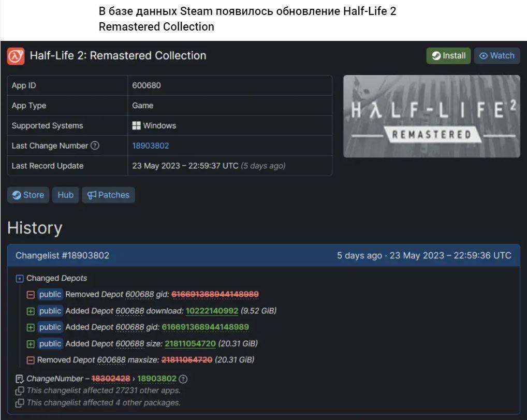Click the public tag on Added Depot download row
Screen dimensions: 527x420
[50, 311]
